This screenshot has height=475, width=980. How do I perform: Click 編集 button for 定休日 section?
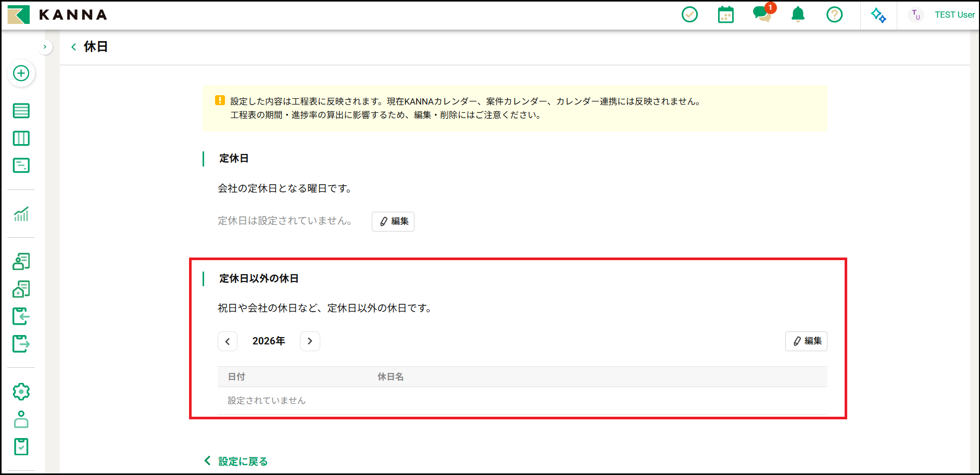click(393, 222)
